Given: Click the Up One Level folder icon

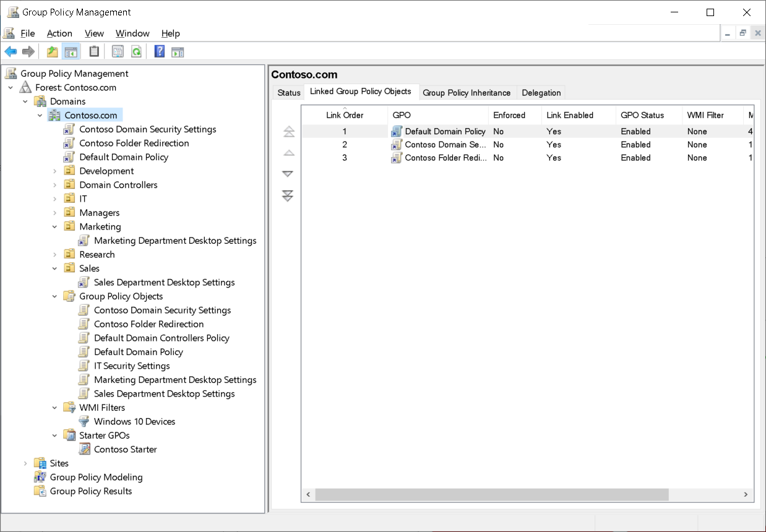Looking at the screenshot, I should [x=52, y=51].
